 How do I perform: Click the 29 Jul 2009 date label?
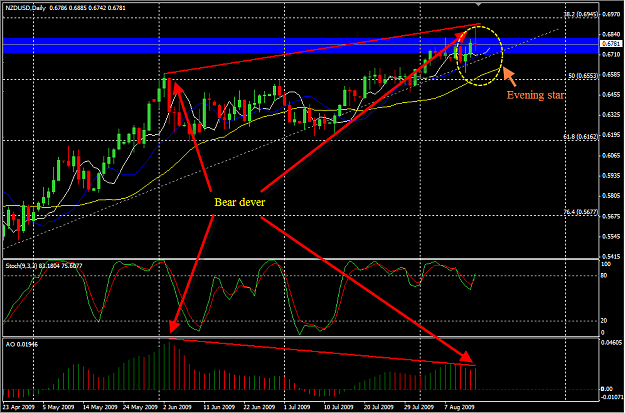point(417,408)
